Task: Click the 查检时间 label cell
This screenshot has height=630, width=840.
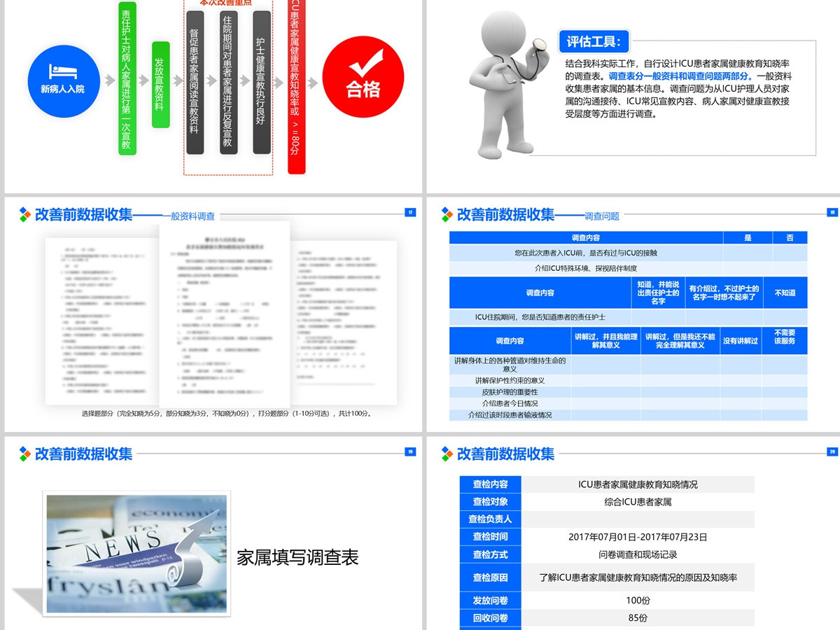Action: (490, 537)
